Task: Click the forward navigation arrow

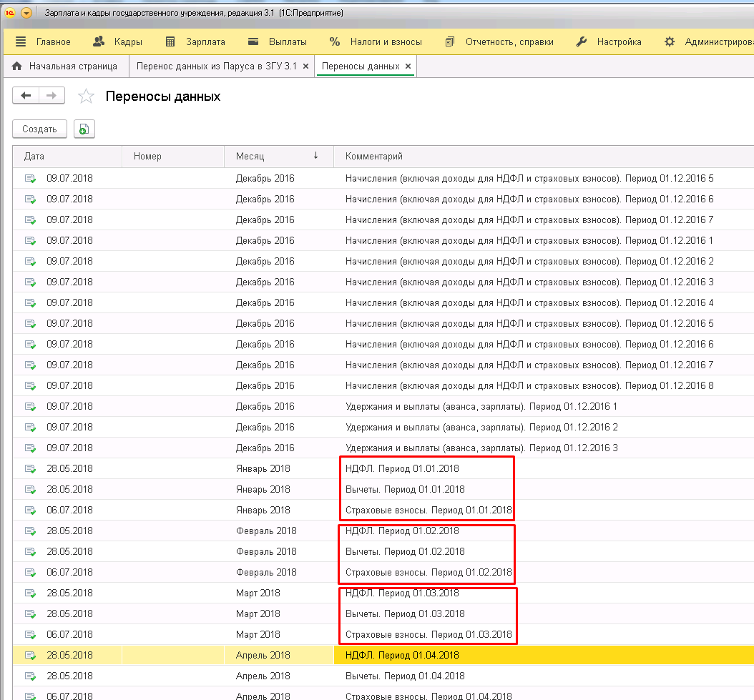Action: [x=52, y=96]
